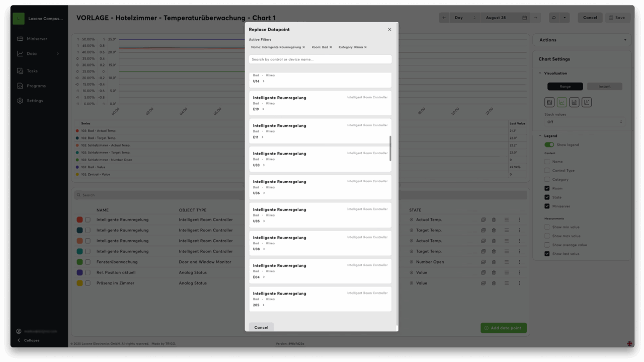Open the calendar date picker icon
The height and width of the screenshot is (362, 644).
[525, 18]
